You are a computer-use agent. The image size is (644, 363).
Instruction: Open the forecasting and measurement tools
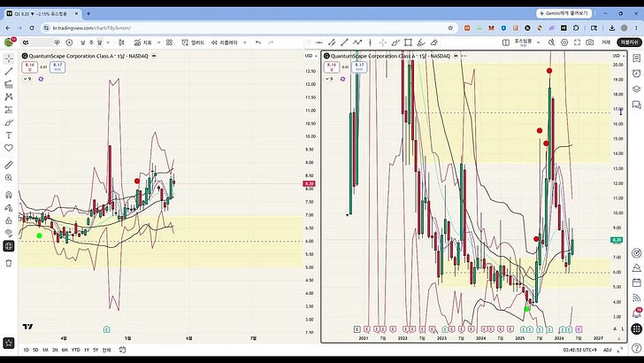[9, 110]
